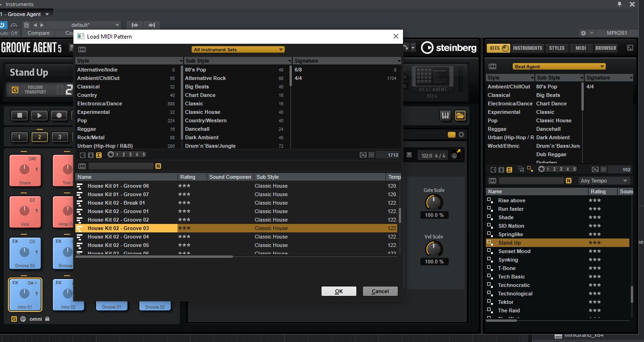Click the Gate Scale knob

(434, 202)
